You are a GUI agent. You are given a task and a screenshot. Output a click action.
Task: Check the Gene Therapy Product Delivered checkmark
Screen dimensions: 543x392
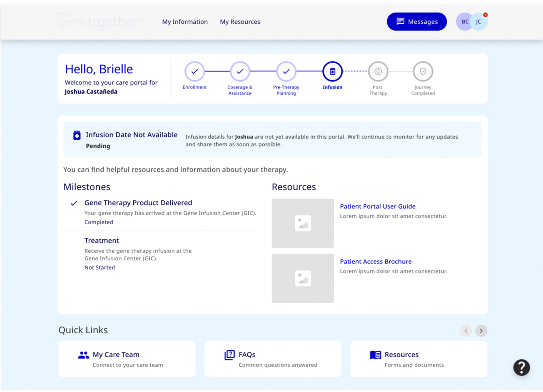tap(74, 203)
